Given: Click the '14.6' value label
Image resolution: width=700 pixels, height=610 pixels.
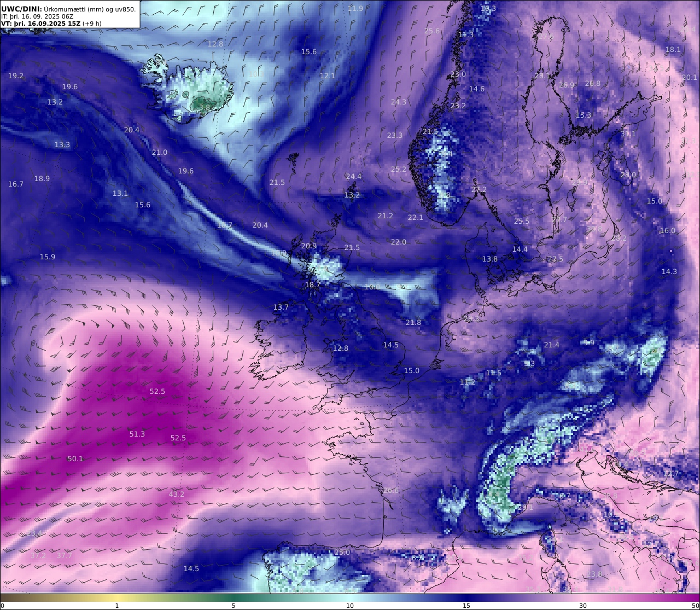Looking at the screenshot, I should tap(477, 89).
